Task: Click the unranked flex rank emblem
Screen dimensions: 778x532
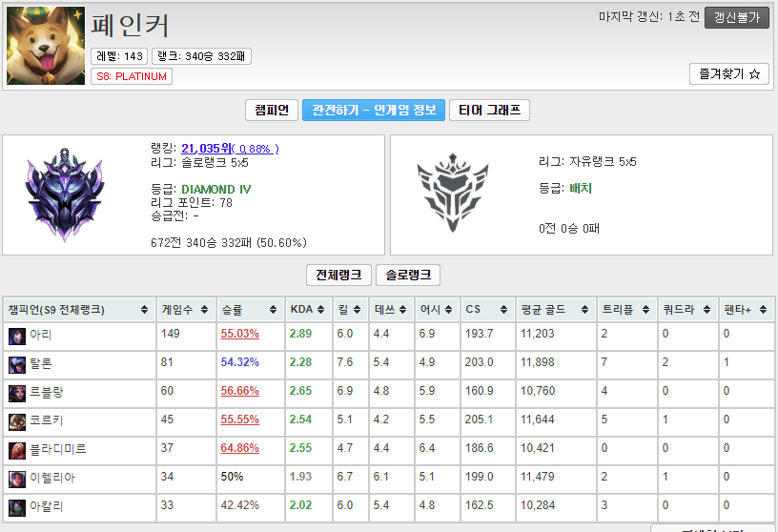Action: coord(453,193)
